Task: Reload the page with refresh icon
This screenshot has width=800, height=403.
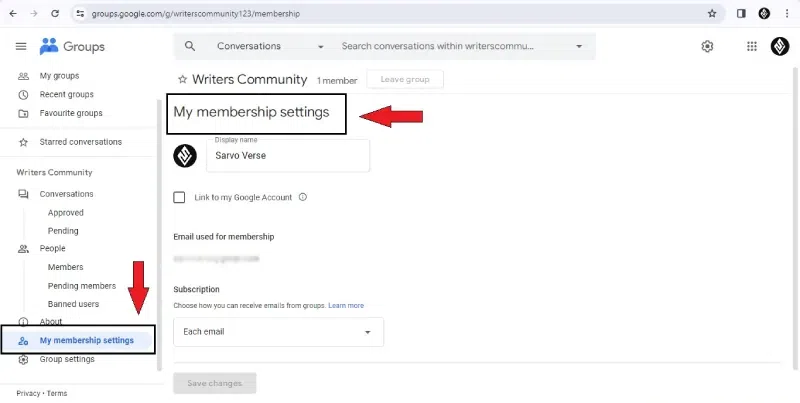Action: point(55,14)
